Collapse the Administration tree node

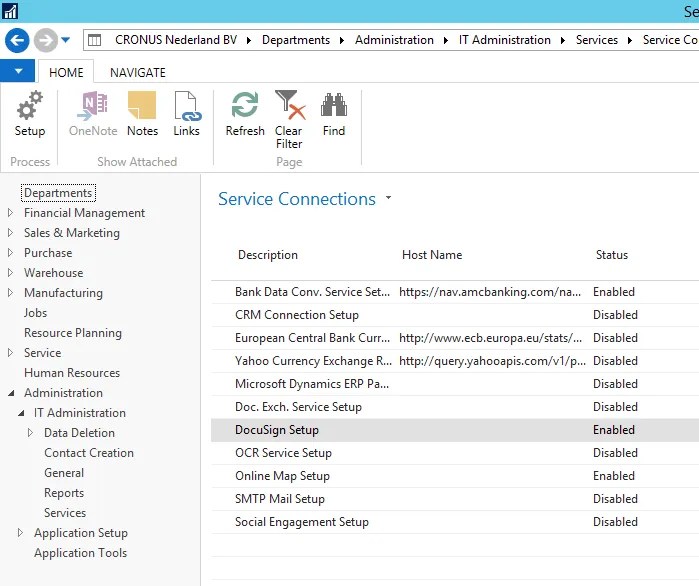coord(11,393)
